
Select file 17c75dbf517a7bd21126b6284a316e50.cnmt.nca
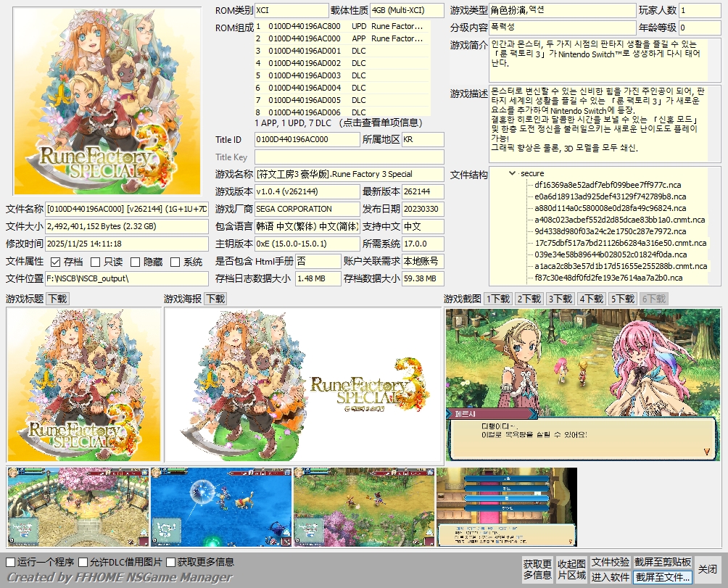620,243
